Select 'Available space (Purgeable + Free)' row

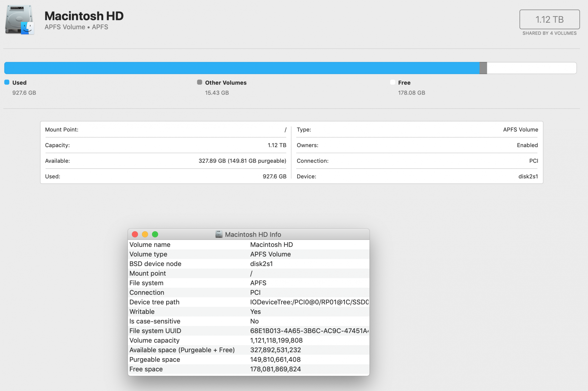pyautogui.click(x=249, y=350)
